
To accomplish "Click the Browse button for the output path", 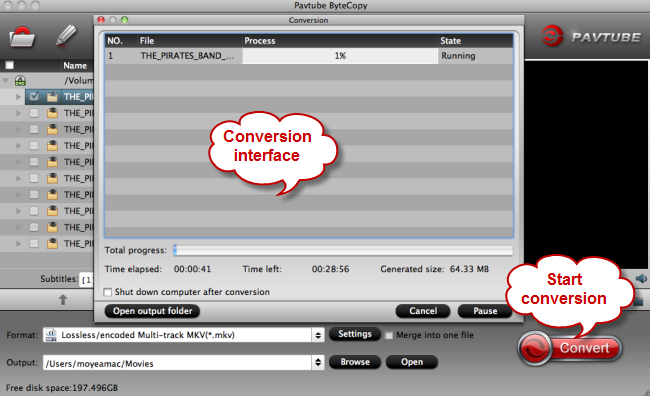I will pyautogui.click(x=355, y=362).
